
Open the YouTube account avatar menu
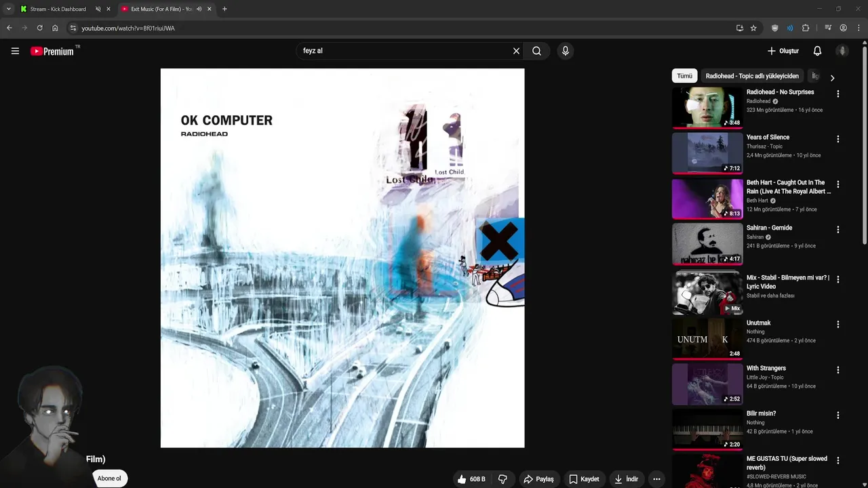[842, 51]
